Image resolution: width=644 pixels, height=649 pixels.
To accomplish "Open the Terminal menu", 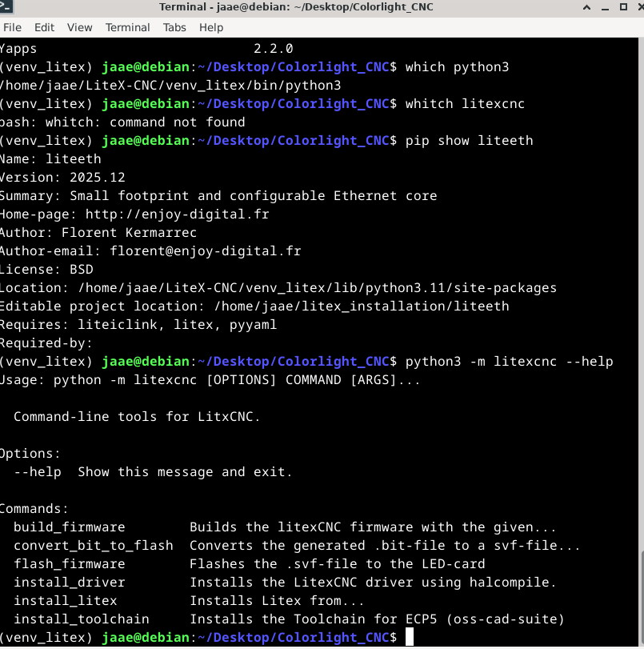I will click(127, 27).
